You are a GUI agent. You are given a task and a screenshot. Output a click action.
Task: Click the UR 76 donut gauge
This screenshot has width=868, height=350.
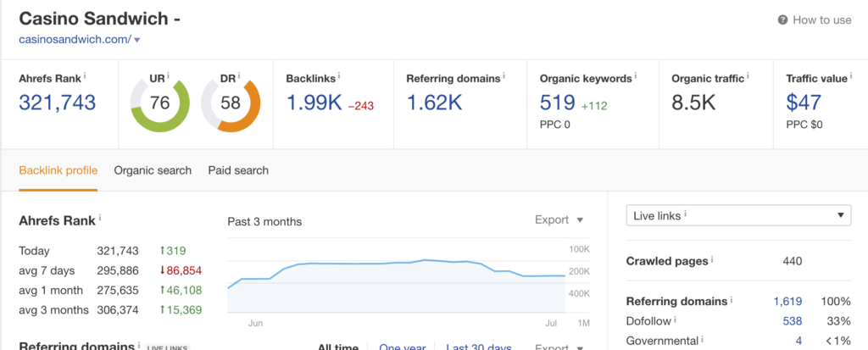coord(160,103)
